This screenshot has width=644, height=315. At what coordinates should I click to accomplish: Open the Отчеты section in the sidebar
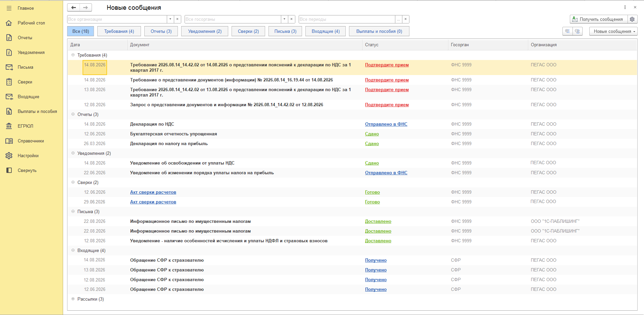tap(25, 38)
